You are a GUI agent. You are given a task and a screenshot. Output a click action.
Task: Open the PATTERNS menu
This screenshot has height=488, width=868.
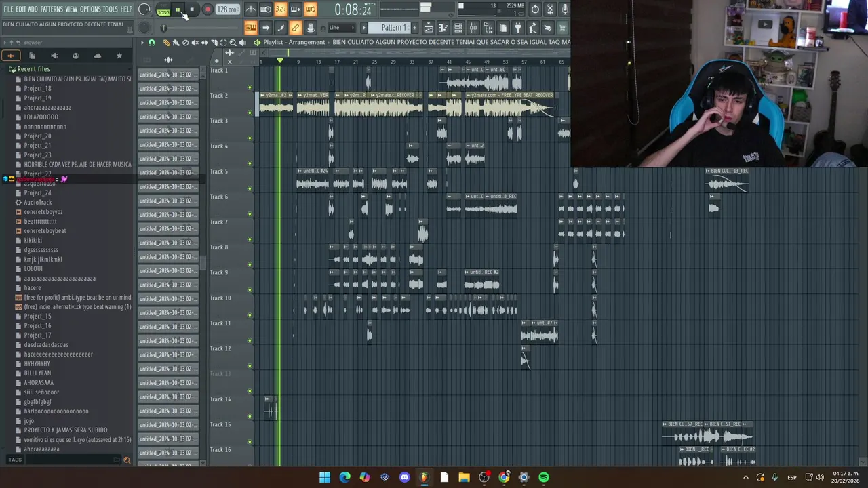(x=52, y=9)
